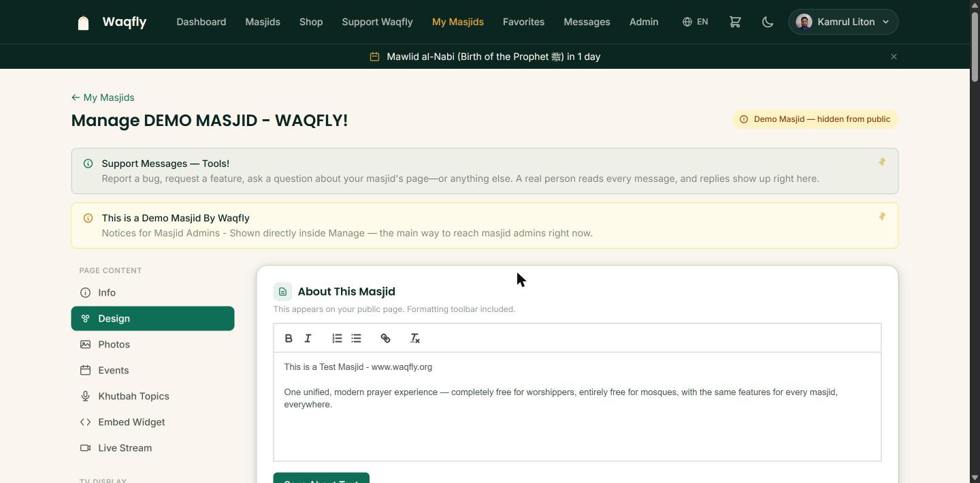Screen dimensions: 980x483
Task: Click the Demo Masjid hidden from public badge
Action: (815, 119)
